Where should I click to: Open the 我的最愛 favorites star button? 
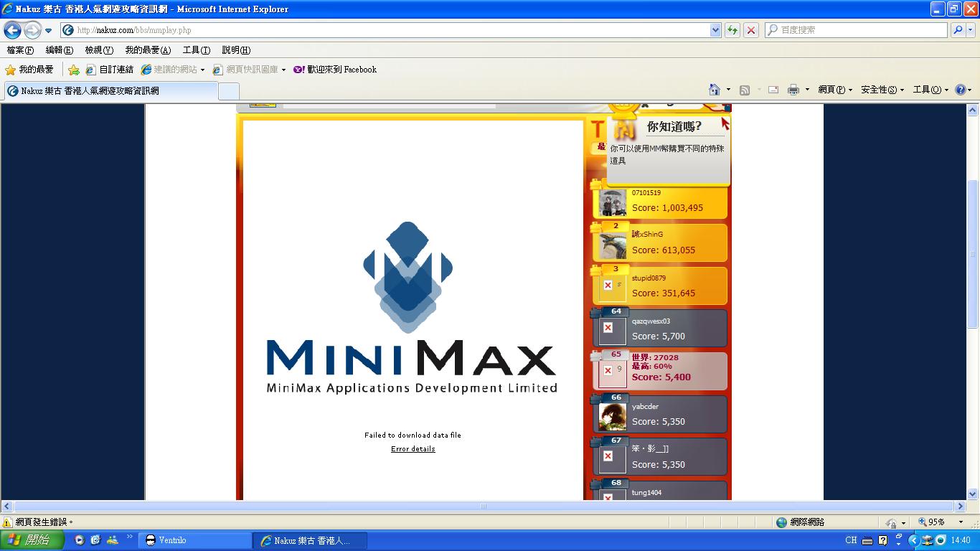(29, 70)
